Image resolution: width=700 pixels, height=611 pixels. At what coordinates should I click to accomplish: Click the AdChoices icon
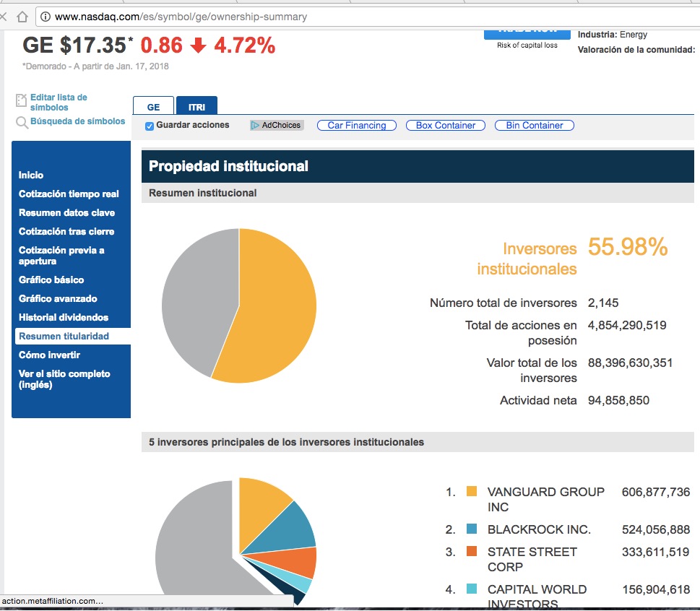(x=255, y=126)
